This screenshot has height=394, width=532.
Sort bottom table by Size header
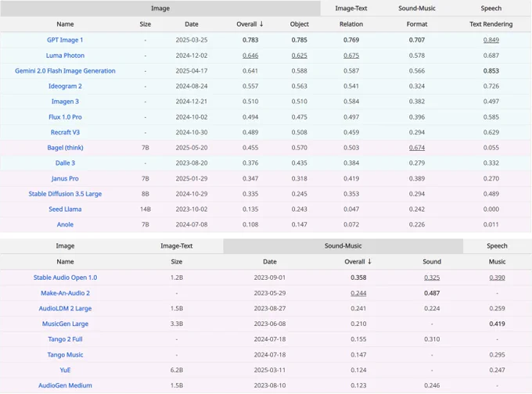[177, 262]
